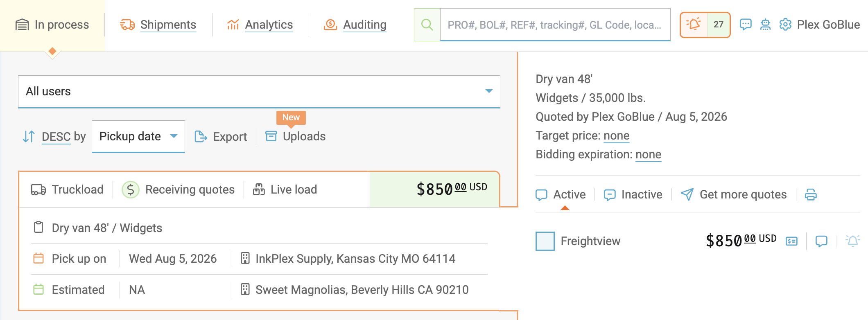Screen dimensions: 868x320
Task: Open the alarm bell notifications icon
Action: pos(694,25)
